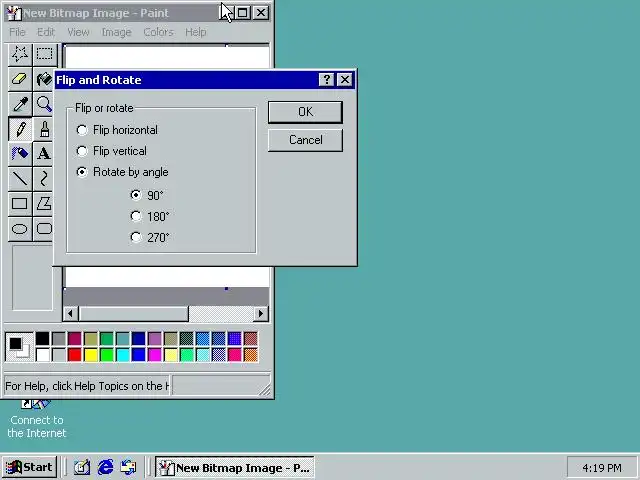Set rotation angle to 90°
Viewport: 640px width, 480px height.
coord(147,195)
